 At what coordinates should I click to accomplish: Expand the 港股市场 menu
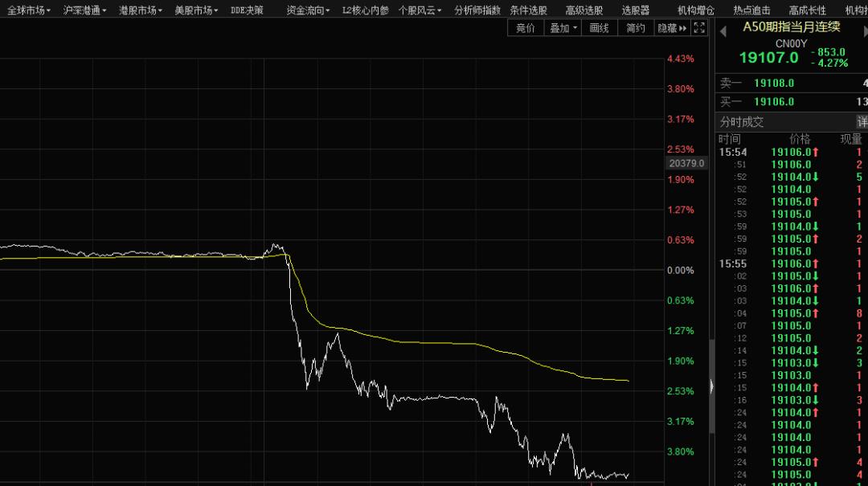point(141,10)
